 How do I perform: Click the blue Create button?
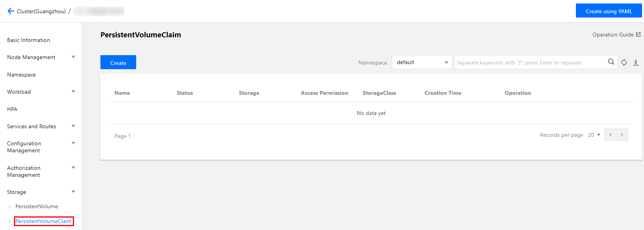click(118, 63)
